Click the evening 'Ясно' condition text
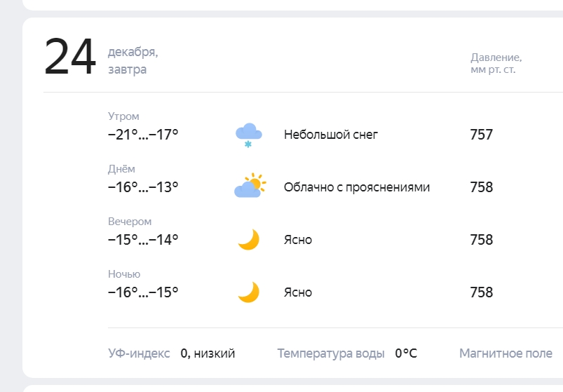563x392 pixels. (x=298, y=240)
